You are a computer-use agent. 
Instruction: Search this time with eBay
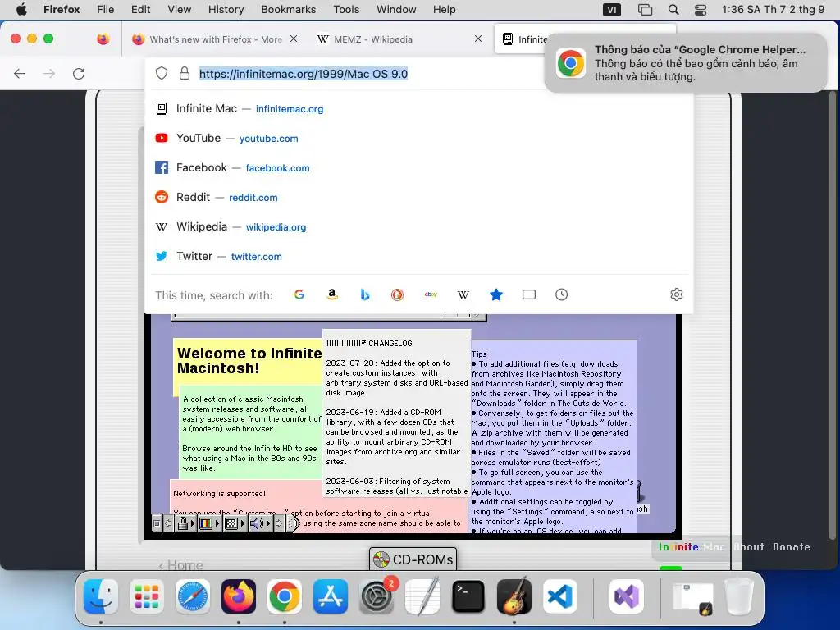tap(431, 294)
